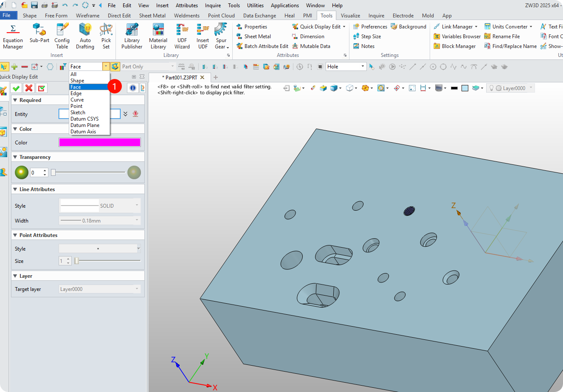
Task: Open the Face filter dropdown arrow
Action: 106,67
